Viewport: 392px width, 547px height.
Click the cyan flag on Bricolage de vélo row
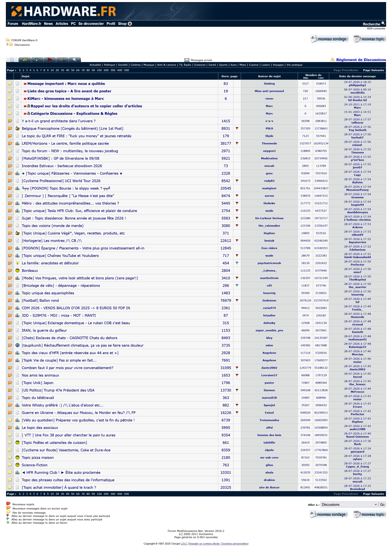237,285
